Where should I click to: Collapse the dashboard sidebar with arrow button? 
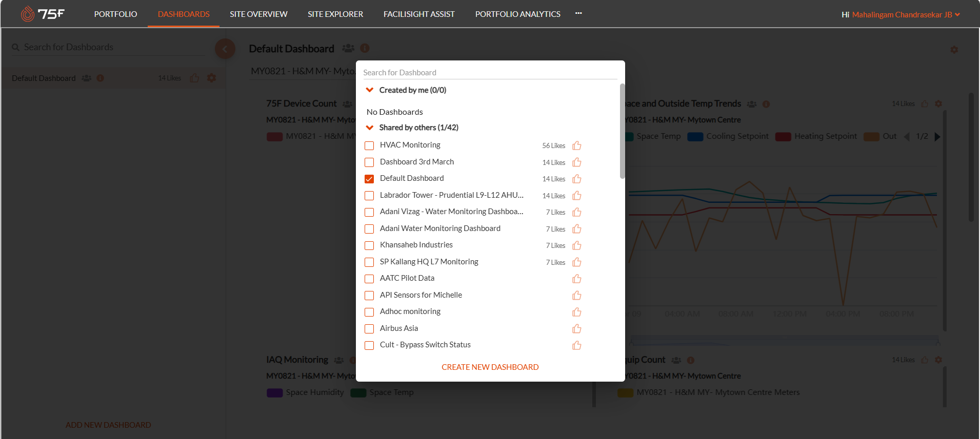tap(225, 49)
